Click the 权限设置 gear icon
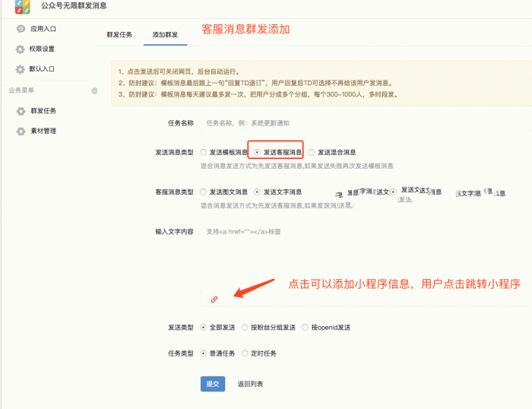Image resolution: width=532 pixels, height=409 pixels. point(21,49)
